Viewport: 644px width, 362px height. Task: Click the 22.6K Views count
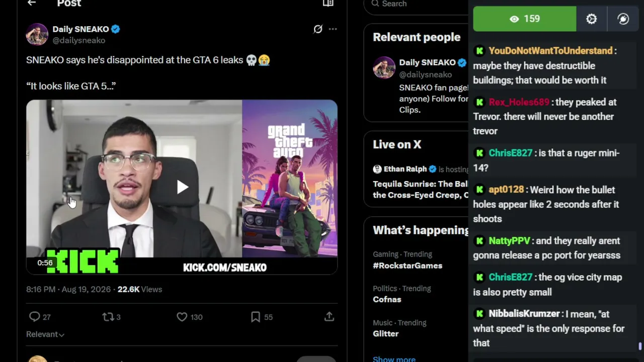140,289
